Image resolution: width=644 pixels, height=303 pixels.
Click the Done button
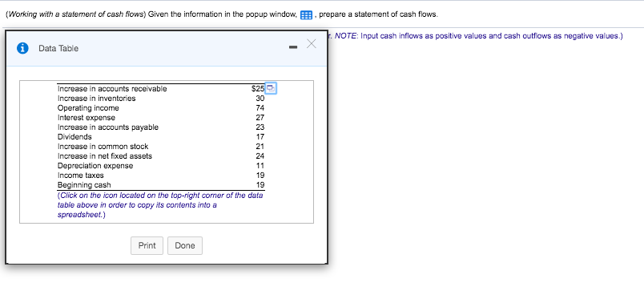[185, 245]
